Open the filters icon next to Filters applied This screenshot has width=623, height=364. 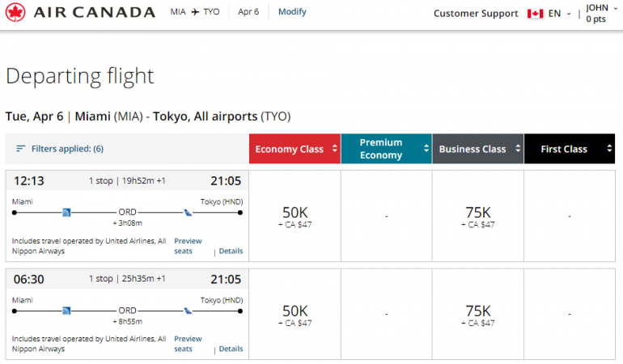(21, 149)
